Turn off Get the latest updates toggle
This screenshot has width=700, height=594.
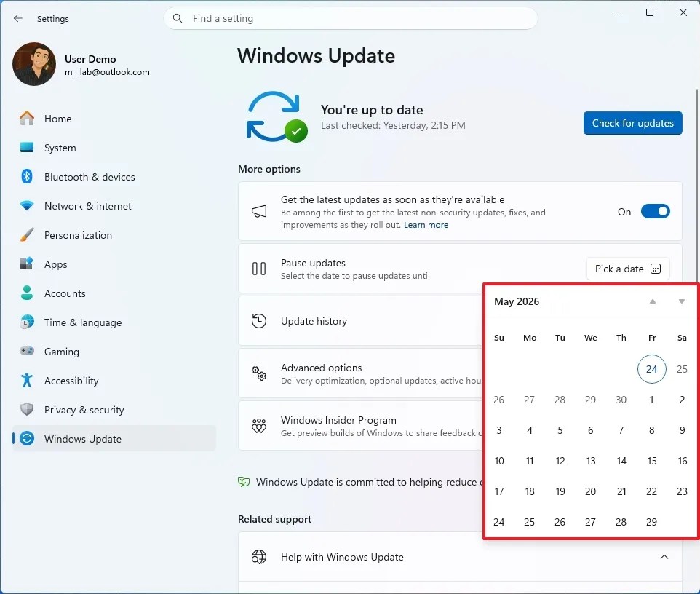655,211
